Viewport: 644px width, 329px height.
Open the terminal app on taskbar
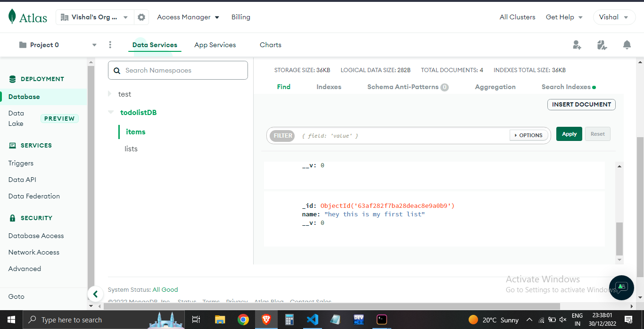point(382,320)
